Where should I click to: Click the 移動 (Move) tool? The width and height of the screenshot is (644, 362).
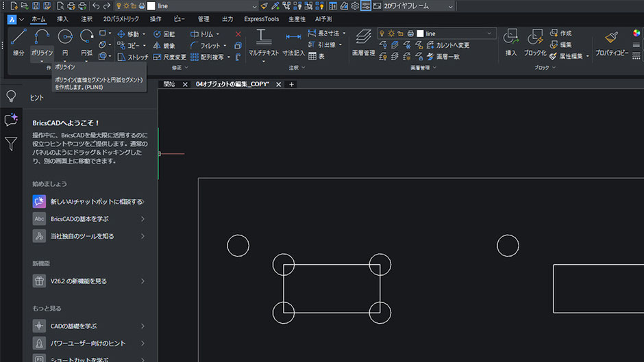[x=128, y=34]
